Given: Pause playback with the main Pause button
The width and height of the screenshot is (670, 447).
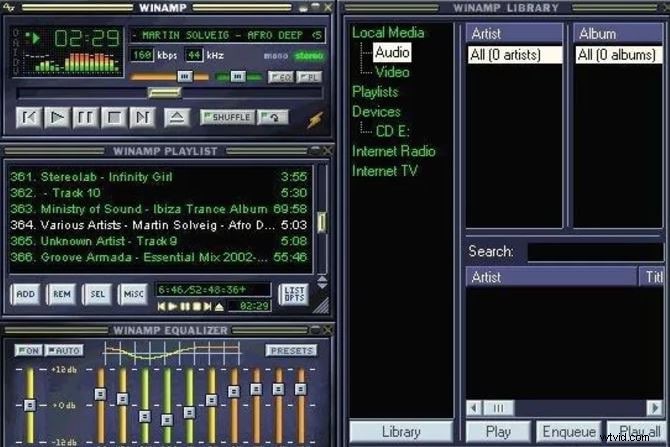Looking at the screenshot, I should 85,118.
